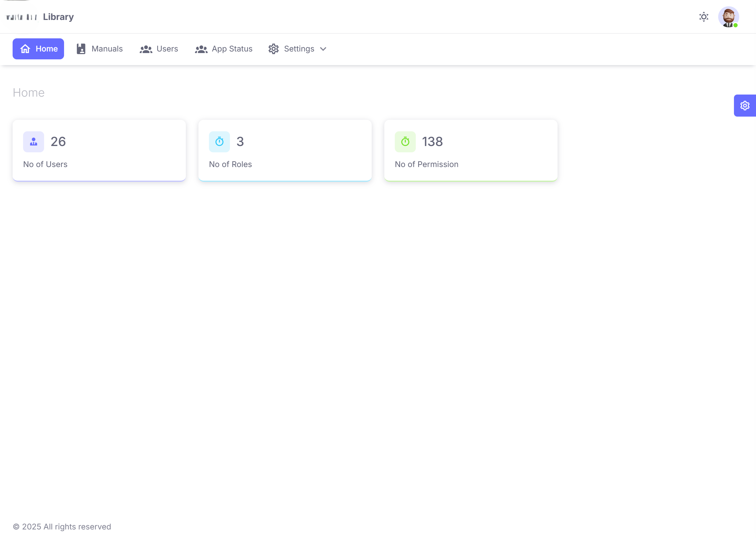
Task: Go to the Manuals menu item
Action: (x=107, y=49)
